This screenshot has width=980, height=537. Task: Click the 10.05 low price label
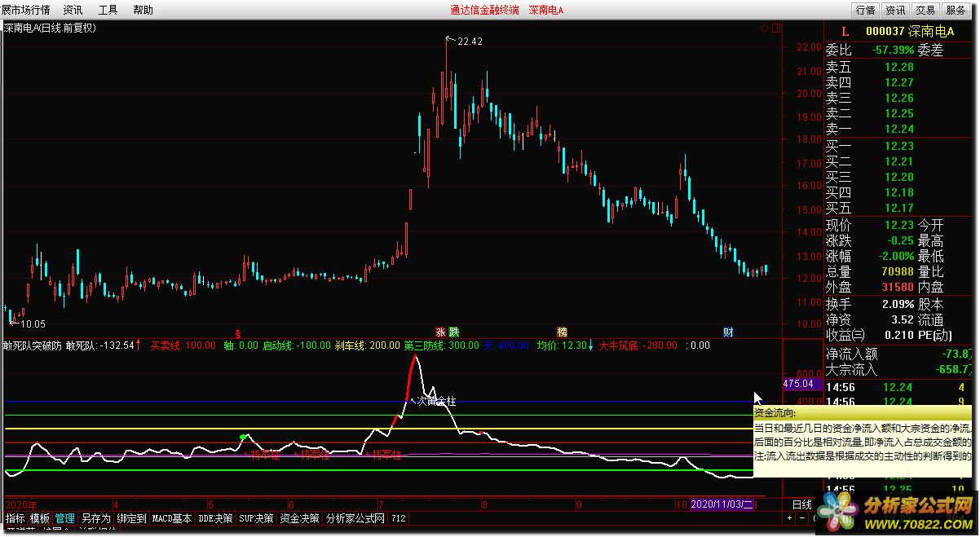click(x=33, y=324)
